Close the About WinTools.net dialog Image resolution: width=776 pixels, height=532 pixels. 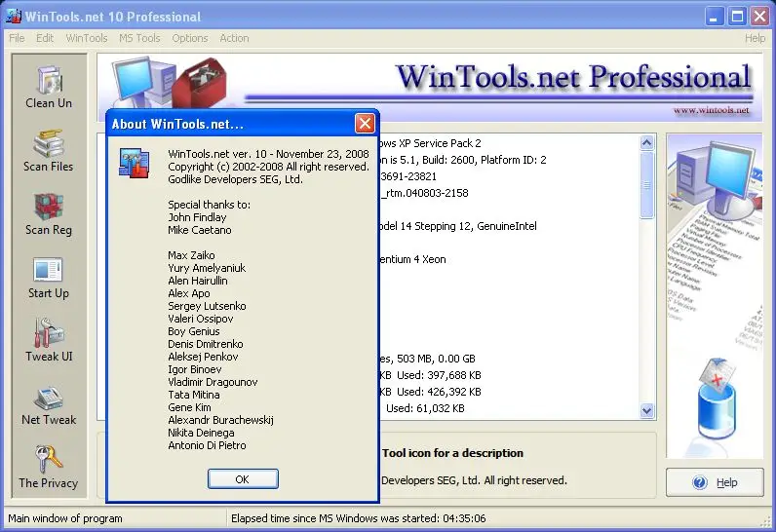[x=365, y=124]
